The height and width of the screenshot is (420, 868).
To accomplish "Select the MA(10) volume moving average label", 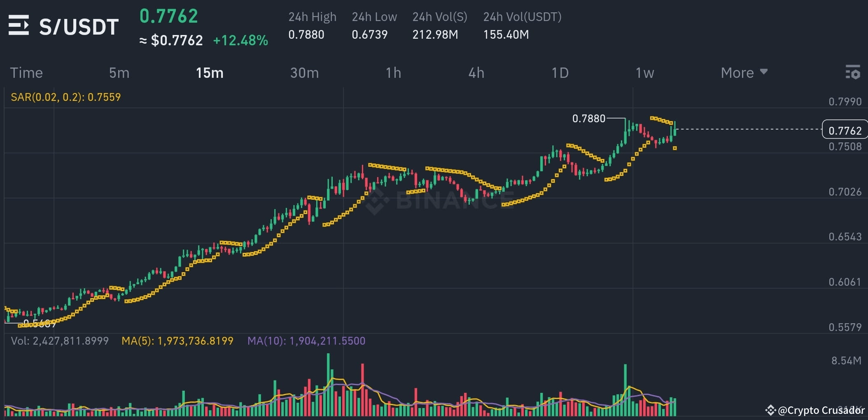I will coord(306,341).
